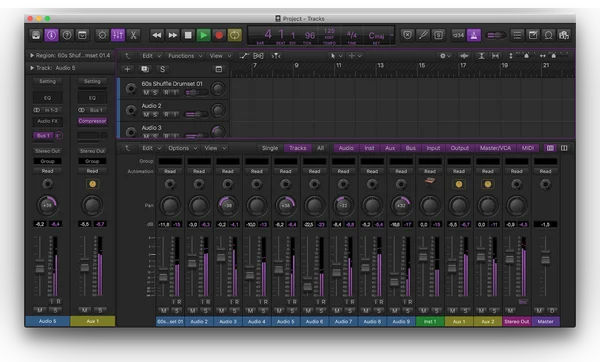Image resolution: width=600 pixels, height=362 pixels.
Task: Toggle the MIDI channel strip filter
Action: coord(528,148)
